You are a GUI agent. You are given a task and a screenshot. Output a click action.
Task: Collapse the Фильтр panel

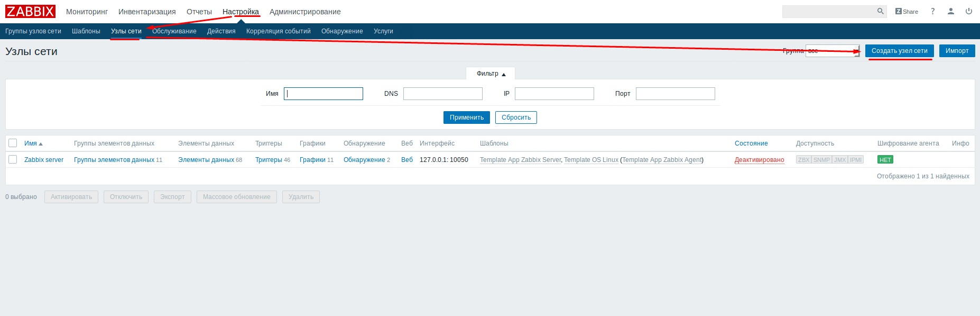point(491,74)
